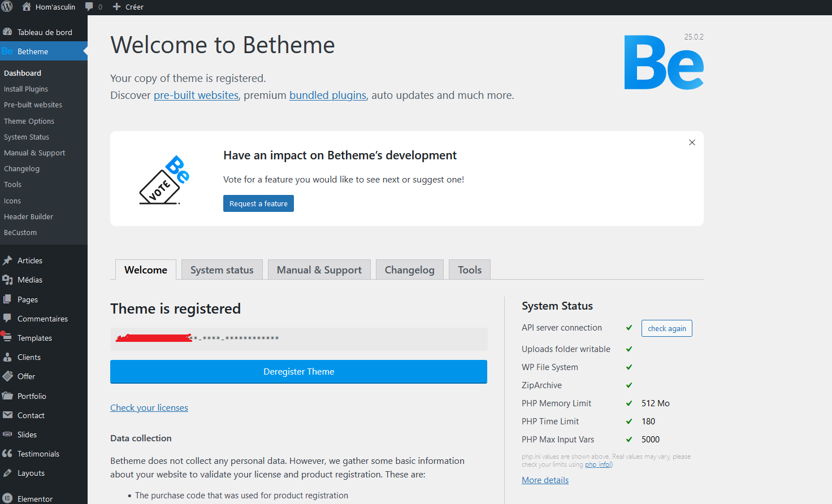Click the Clients person icon
Viewport: 832px width, 504px height.
point(7,357)
